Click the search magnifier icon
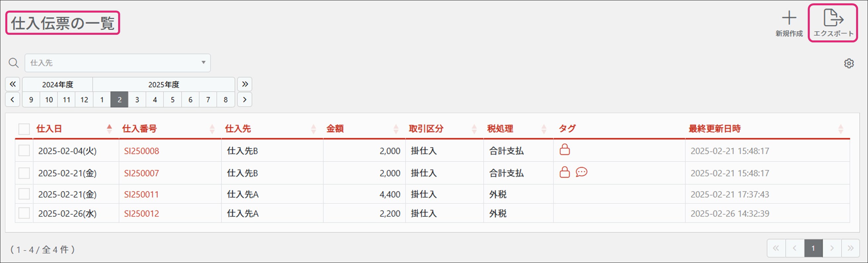The height and width of the screenshot is (263, 868). pyautogui.click(x=14, y=63)
